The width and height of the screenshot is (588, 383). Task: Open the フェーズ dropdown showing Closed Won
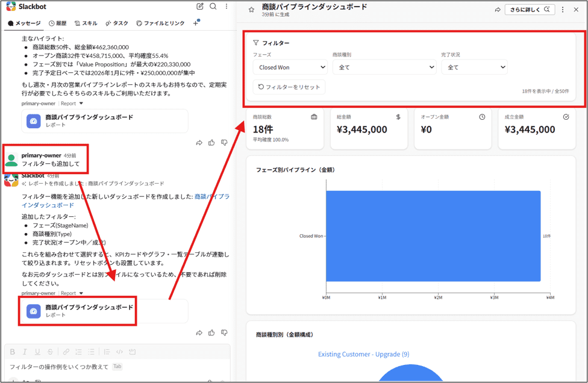point(290,67)
